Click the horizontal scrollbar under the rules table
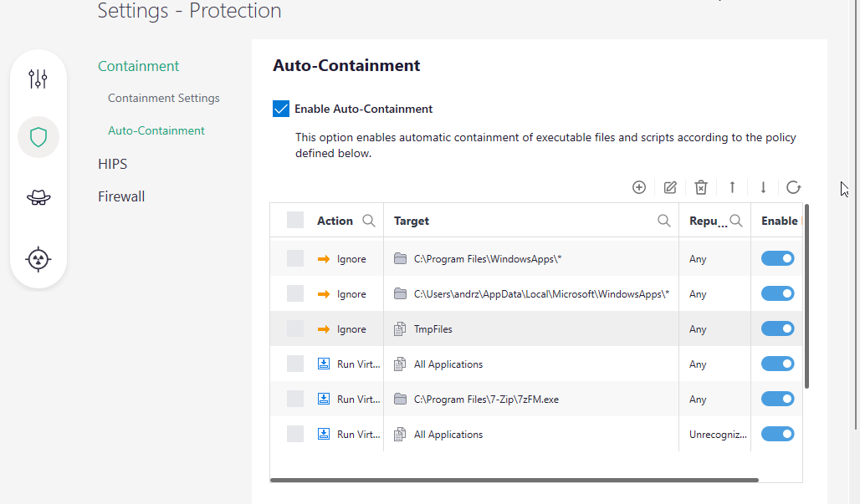The image size is (860, 504). coord(514,481)
